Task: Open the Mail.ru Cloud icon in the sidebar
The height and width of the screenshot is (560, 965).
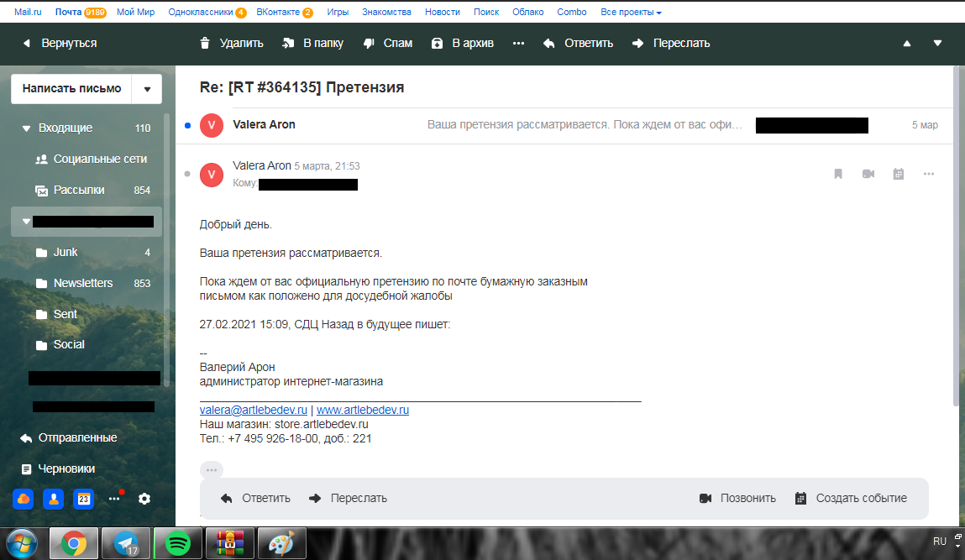Action: coord(24,499)
